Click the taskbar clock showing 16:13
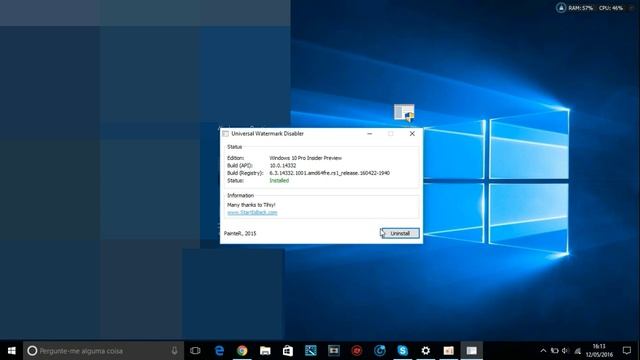The height and width of the screenshot is (360, 640). click(599, 351)
